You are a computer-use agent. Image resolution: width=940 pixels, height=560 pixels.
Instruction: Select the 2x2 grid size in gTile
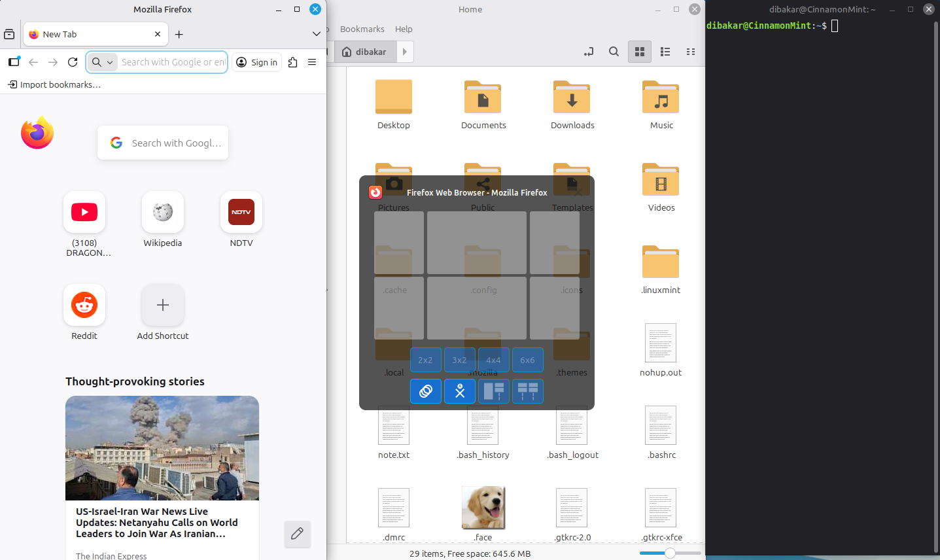(426, 360)
